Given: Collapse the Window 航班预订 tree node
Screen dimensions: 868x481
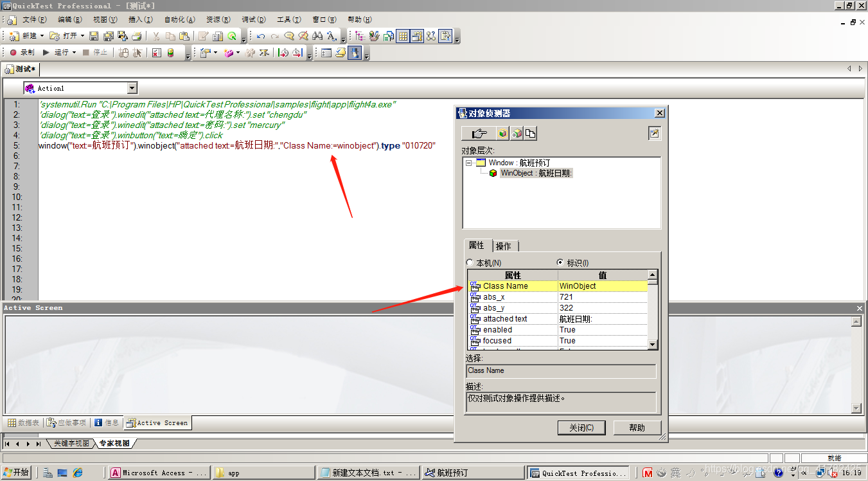Looking at the screenshot, I should [x=469, y=163].
